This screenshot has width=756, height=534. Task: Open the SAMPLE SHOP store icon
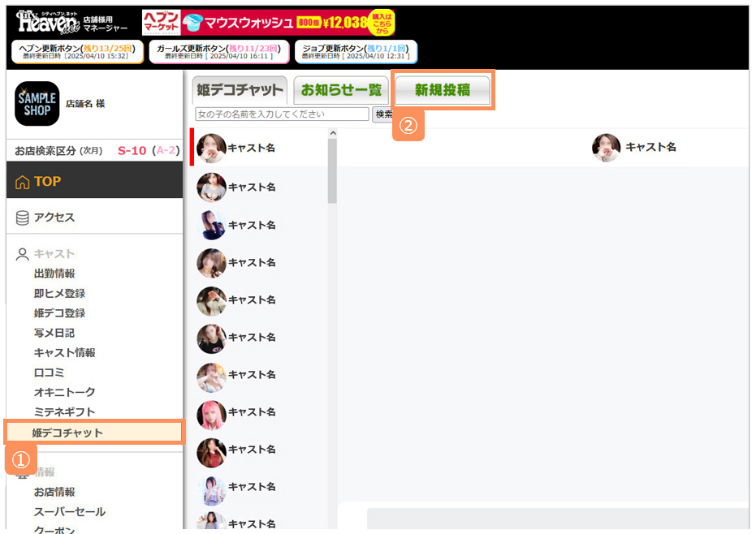[x=37, y=104]
